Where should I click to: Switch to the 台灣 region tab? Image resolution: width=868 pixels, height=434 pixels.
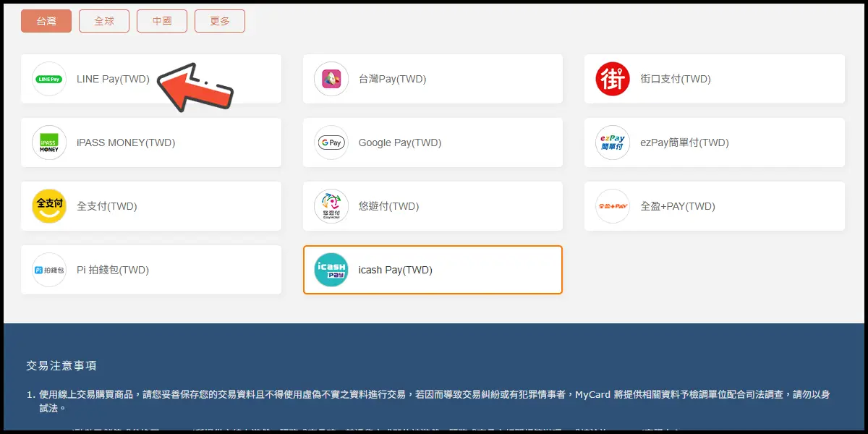46,21
